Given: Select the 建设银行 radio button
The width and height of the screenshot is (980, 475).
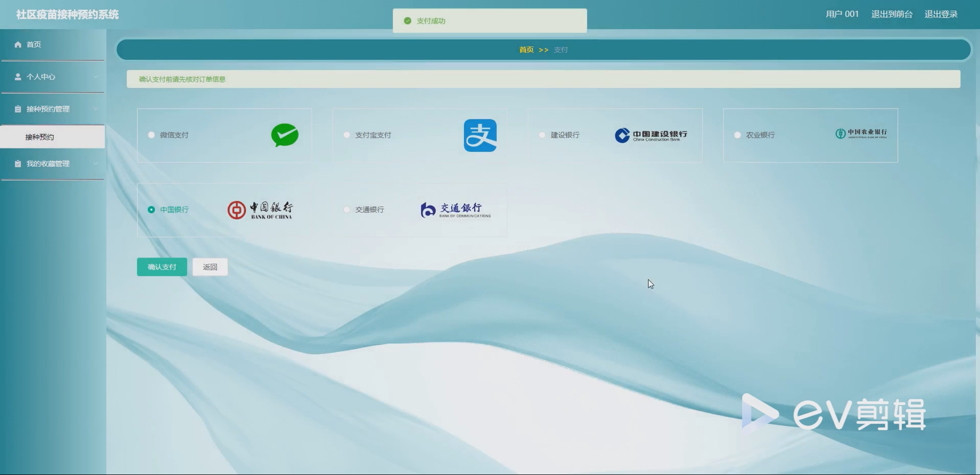Looking at the screenshot, I should (542, 135).
